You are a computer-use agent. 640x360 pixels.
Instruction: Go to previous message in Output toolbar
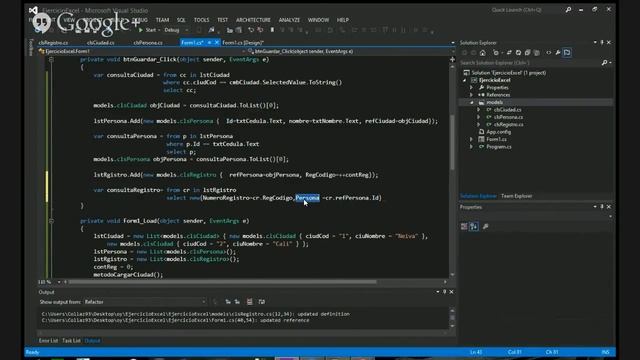228,302
